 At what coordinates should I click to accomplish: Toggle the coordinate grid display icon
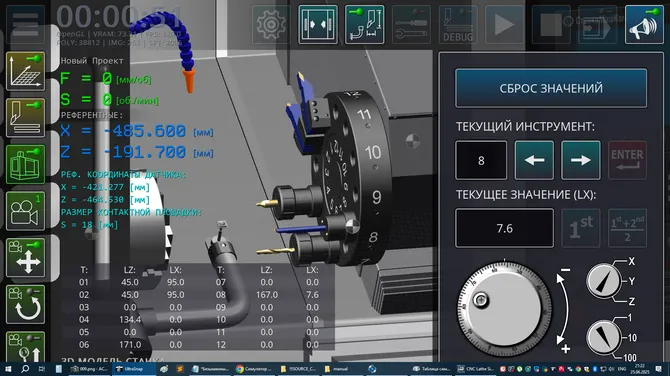tap(26, 71)
